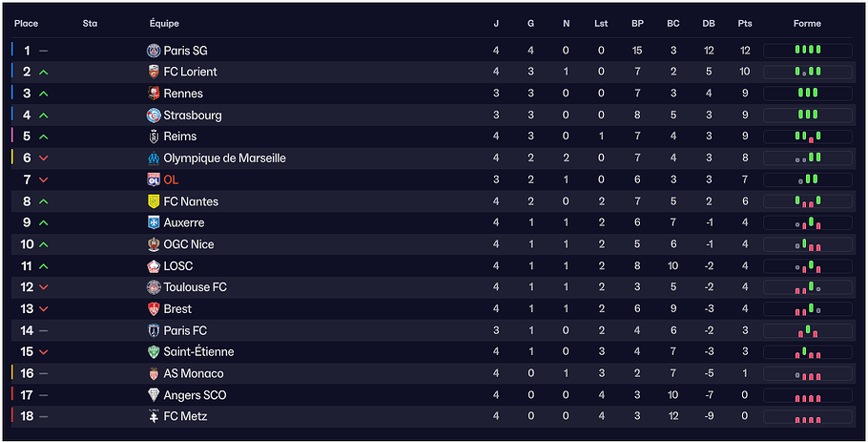Click the FC Metz club logo

[154, 416]
